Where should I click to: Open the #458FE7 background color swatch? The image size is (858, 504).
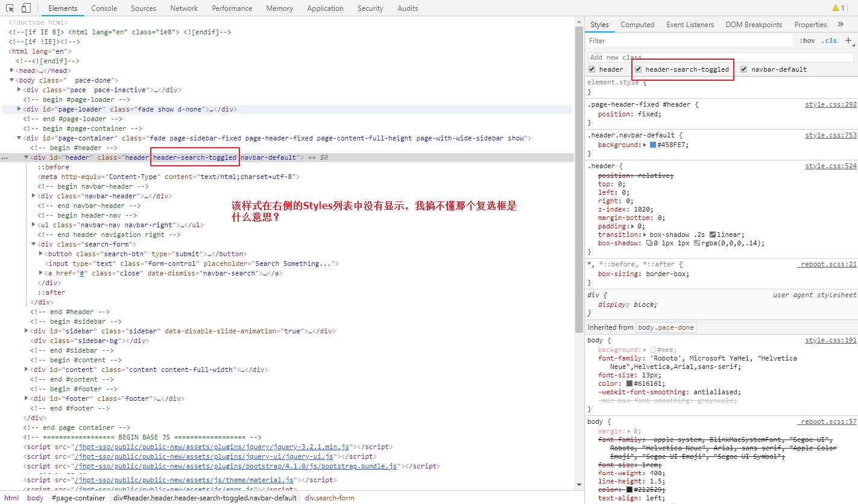[x=653, y=145]
